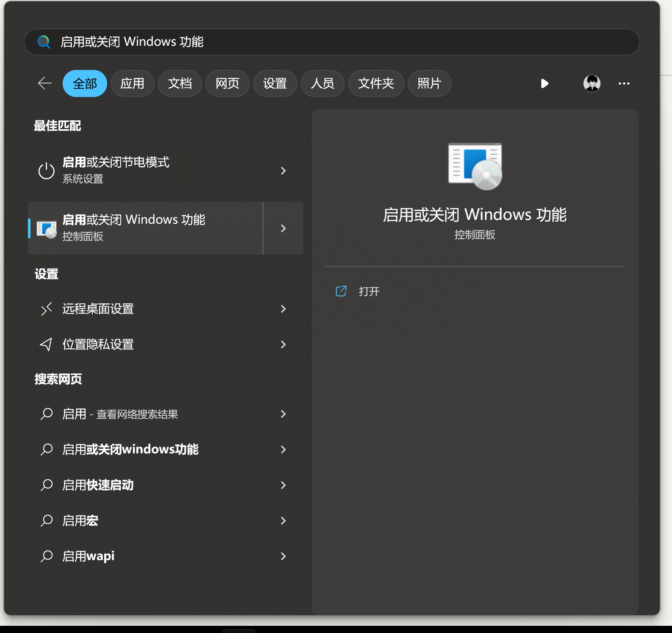Click the play arrow icon beside filters
Image resolution: width=672 pixels, height=633 pixels.
click(545, 83)
